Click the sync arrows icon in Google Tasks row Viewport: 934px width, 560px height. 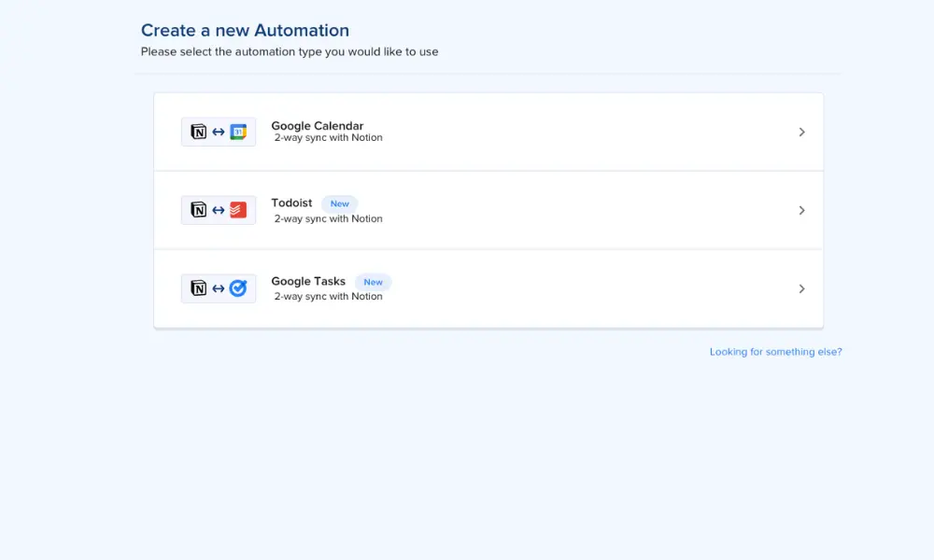pos(219,288)
